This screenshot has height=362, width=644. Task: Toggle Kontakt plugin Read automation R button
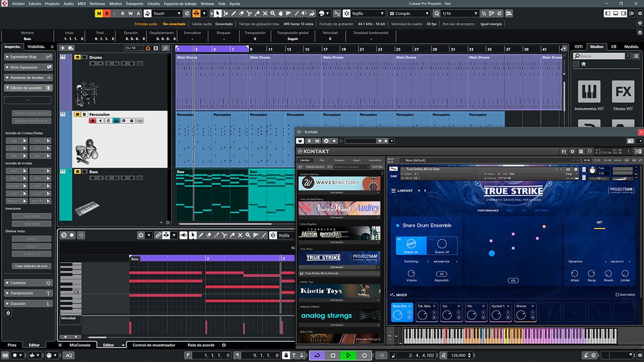[309, 141]
